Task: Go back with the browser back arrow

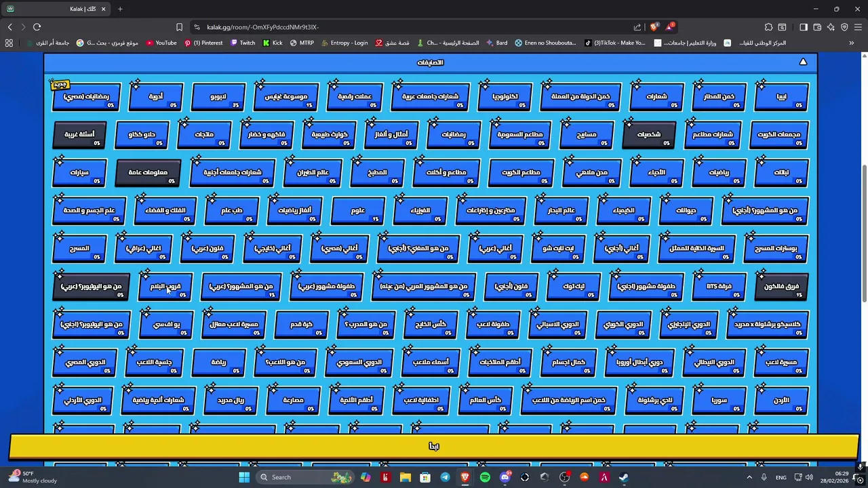Action: tap(9, 27)
